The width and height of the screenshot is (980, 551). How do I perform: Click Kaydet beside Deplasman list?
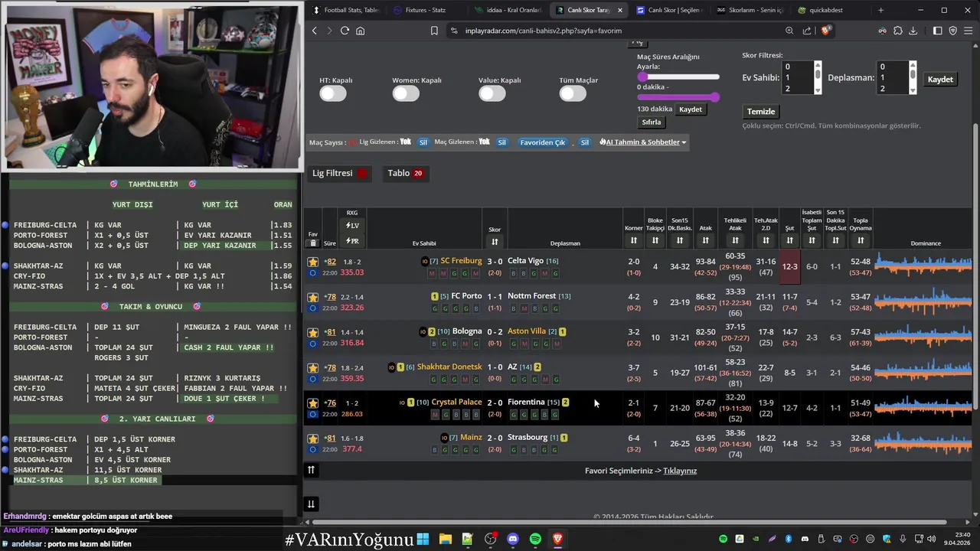click(x=940, y=80)
